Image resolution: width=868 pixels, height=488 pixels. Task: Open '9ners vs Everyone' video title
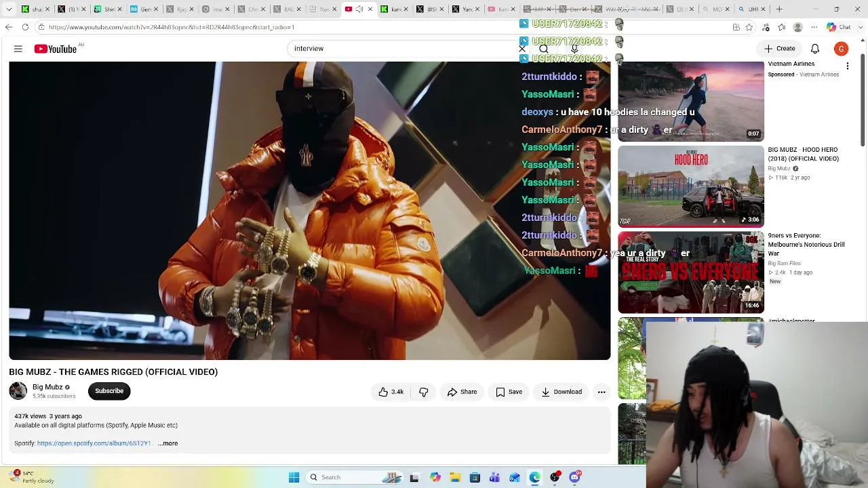[x=806, y=245]
